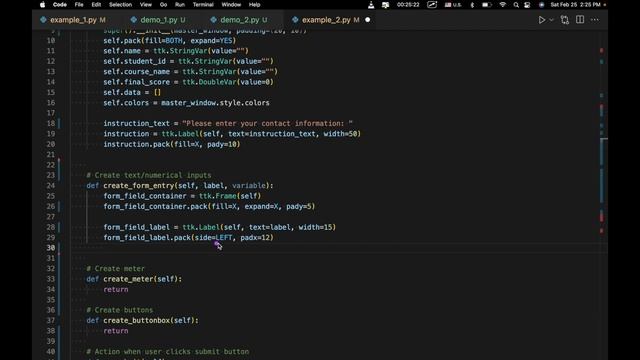
Task: Click the 00:25:22 recording timer
Action: pyautogui.click(x=408, y=5)
